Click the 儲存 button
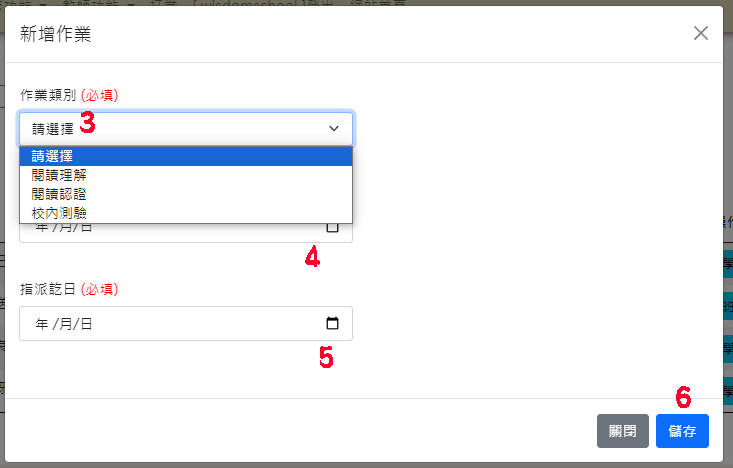Screen dimensions: 733x468 [x=682, y=431]
